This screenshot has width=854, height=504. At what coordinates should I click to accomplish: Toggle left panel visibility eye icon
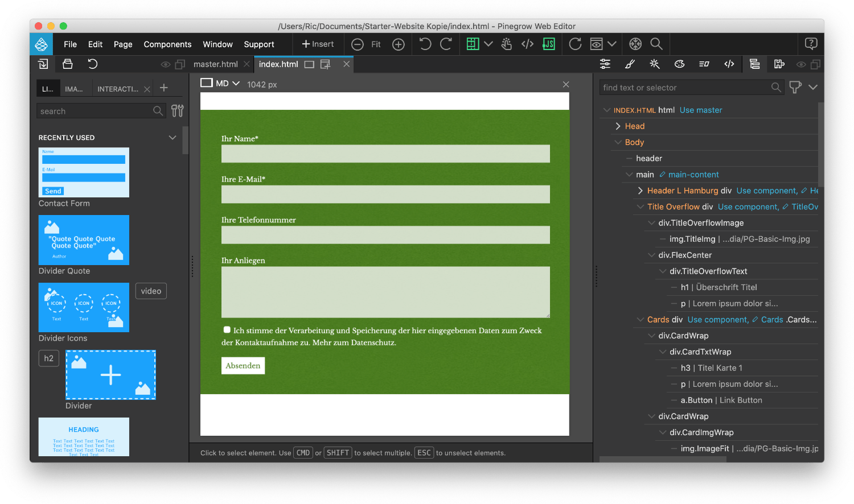pos(166,64)
